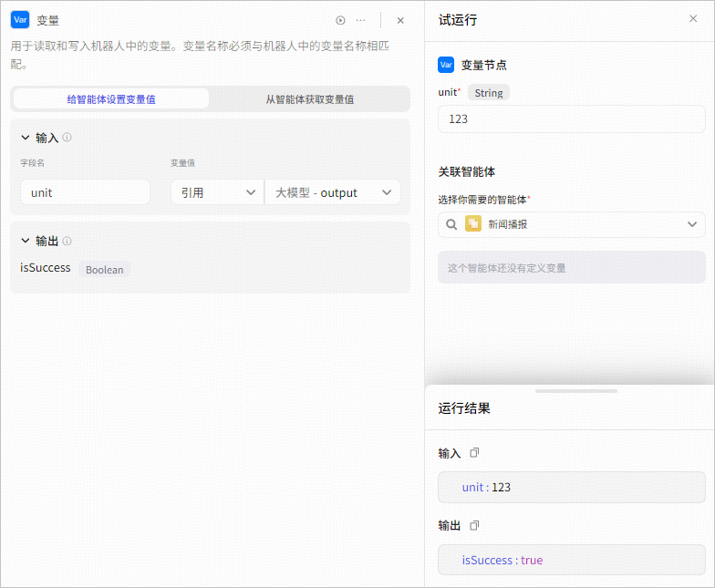Open the 引用 value type dropdown

217,192
